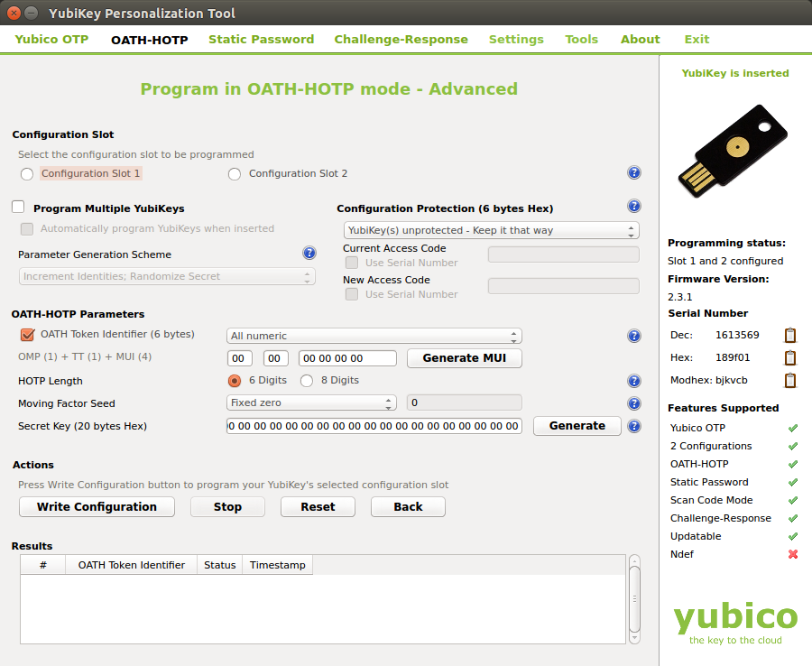
Task: Open the Configuration Protection dropdown
Action: tap(491, 230)
